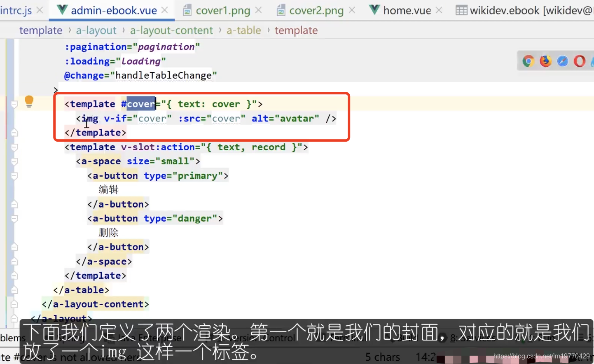Image resolution: width=594 pixels, height=364 pixels.
Task: Select first template breadcrumb item
Action: point(41,30)
